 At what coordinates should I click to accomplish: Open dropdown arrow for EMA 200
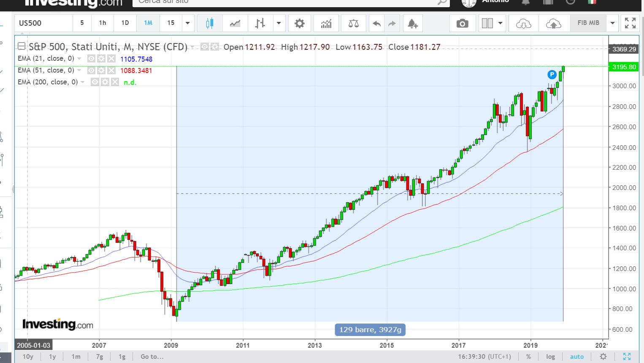[x=83, y=82]
